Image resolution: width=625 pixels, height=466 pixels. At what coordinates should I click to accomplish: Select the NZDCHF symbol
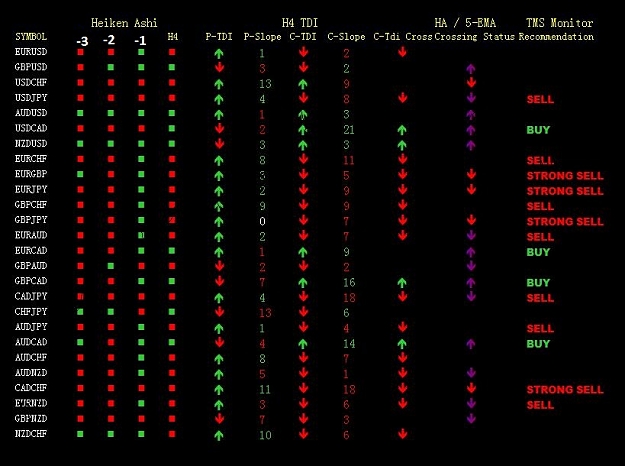point(31,434)
